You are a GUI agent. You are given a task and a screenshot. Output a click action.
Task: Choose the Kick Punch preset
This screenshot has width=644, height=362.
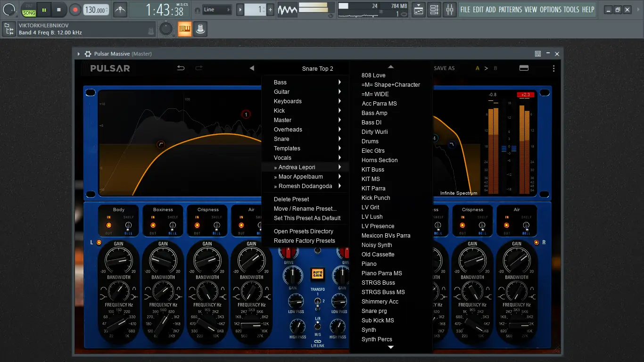pyautogui.click(x=376, y=198)
